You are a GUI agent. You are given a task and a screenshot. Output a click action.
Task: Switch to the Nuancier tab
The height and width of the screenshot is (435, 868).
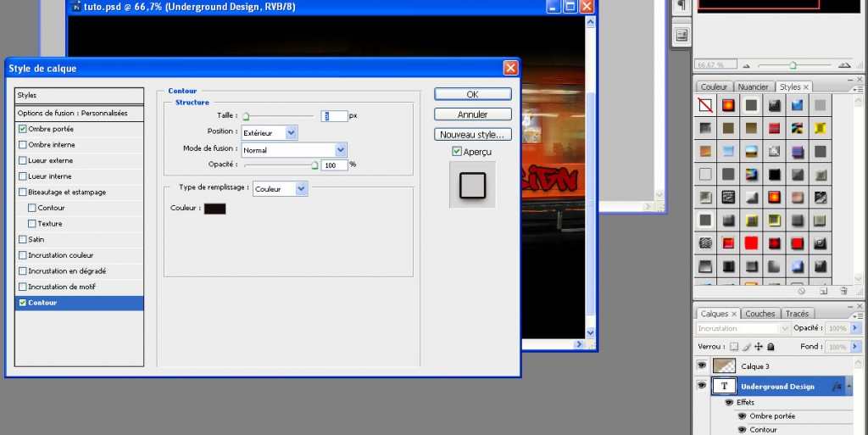click(x=753, y=86)
